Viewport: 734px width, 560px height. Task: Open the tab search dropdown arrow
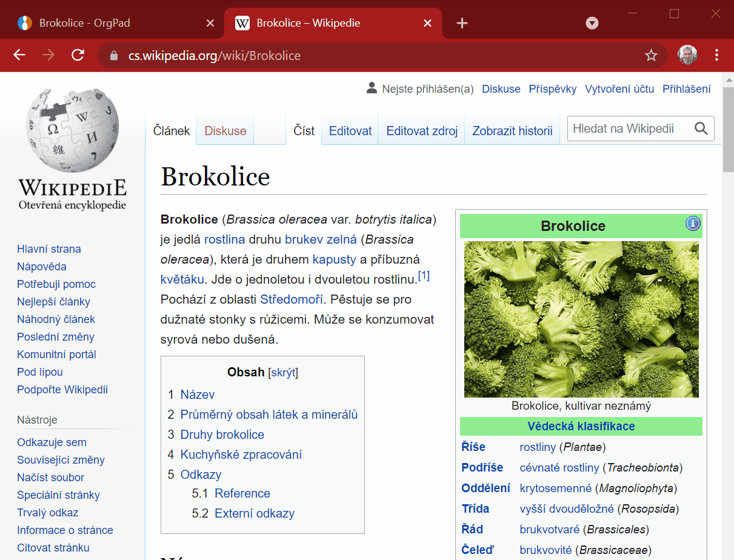pyautogui.click(x=592, y=23)
